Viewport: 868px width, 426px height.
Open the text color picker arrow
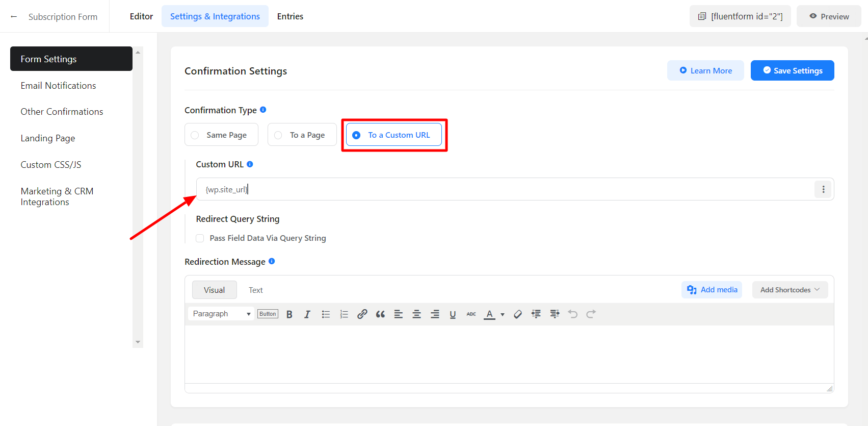503,314
